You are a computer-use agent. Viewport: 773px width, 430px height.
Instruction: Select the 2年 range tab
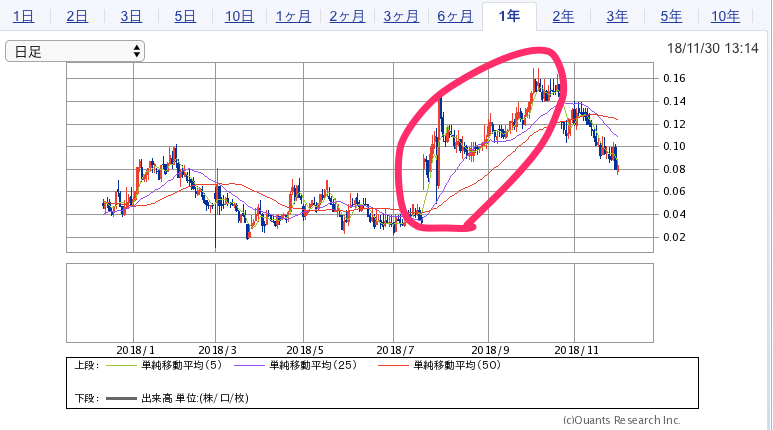pyautogui.click(x=563, y=16)
